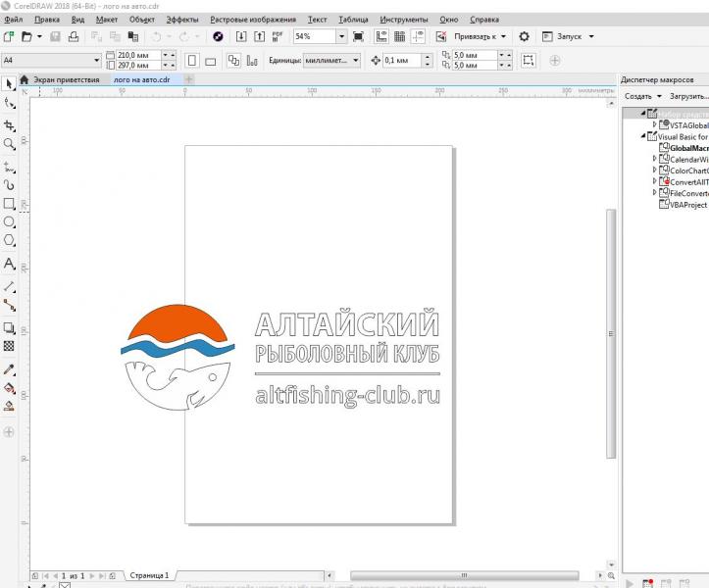Open the Launch dropdown arrow
Screen dimensions: 709x588
click(591, 36)
